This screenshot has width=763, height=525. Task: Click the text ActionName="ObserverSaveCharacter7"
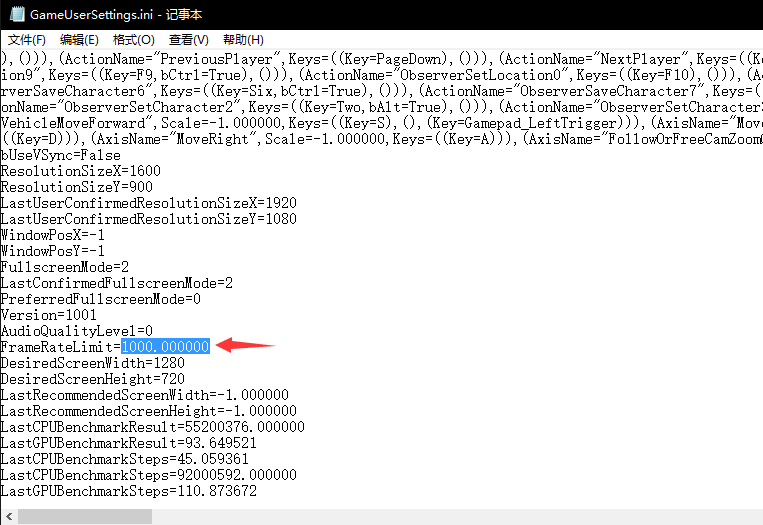(x=565, y=91)
